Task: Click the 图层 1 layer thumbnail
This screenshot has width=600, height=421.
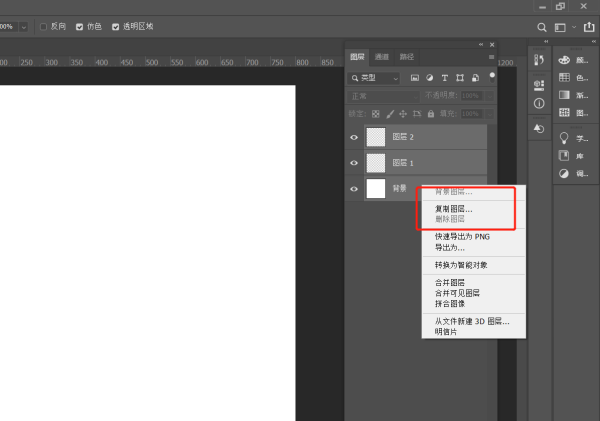Action: coord(376,162)
